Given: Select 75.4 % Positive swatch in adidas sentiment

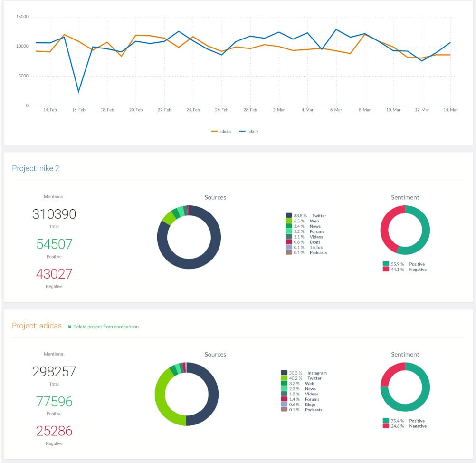Looking at the screenshot, I should pyautogui.click(x=386, y=421).
